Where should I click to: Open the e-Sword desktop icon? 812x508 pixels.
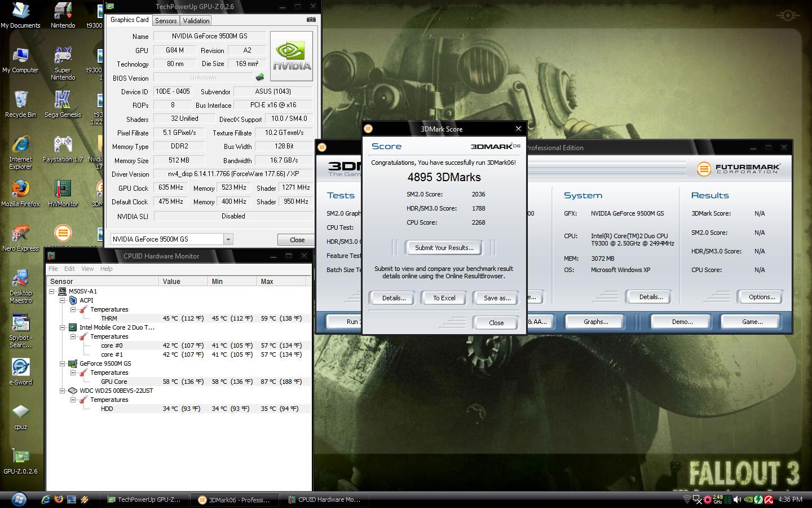pyautogui.click(x=20, y=372)
